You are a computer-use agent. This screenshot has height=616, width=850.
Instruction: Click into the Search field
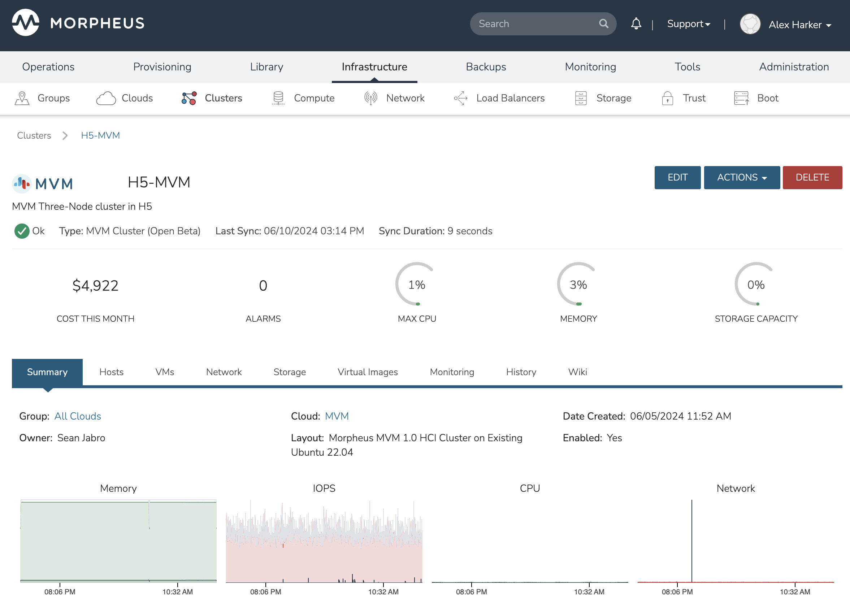(x=543, y=23)
